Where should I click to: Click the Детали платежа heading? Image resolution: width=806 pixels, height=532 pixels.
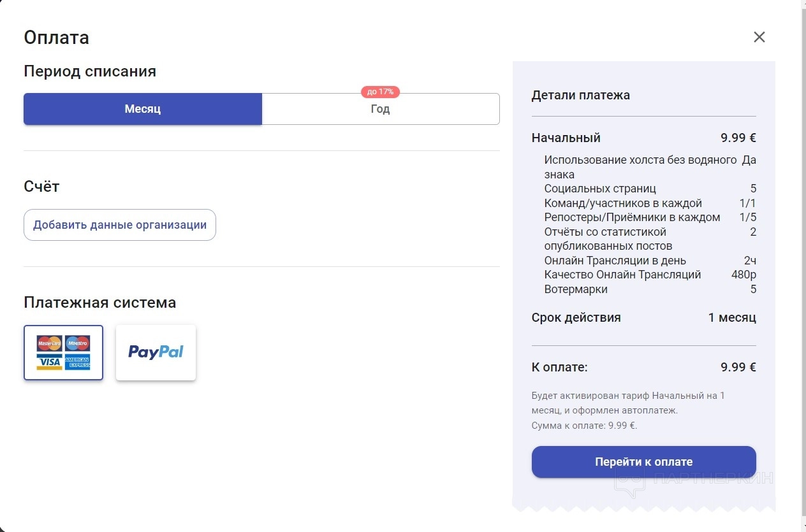(580, 96)
